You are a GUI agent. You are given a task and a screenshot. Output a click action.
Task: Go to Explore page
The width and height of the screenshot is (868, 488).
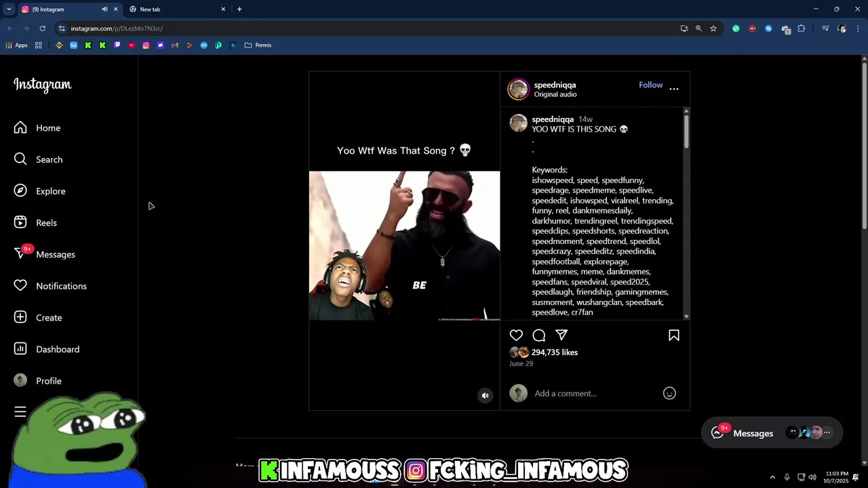[x=41, y=191]
